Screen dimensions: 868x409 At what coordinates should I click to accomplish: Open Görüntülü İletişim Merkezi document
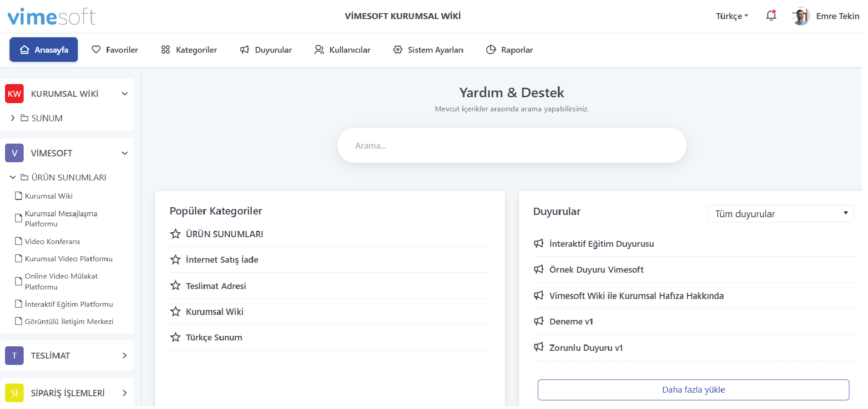click(x=64, y=321)
